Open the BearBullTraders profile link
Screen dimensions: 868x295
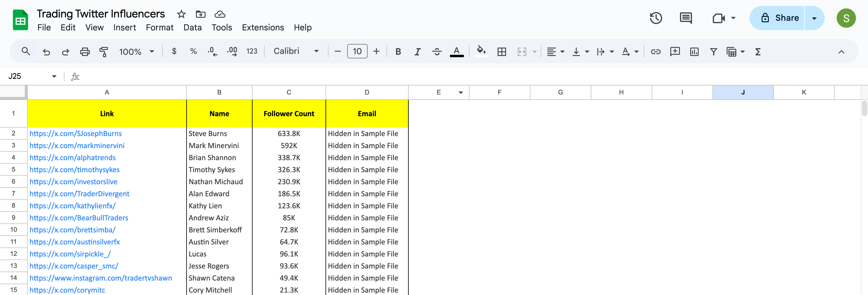point(79,218)
